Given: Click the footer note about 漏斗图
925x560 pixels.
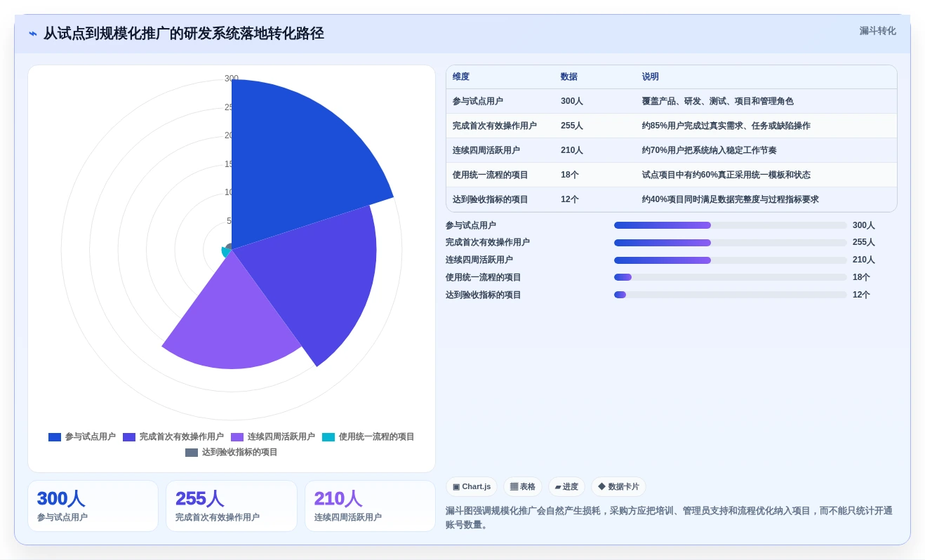Looking at the screenshot, I should click(669, 518).
